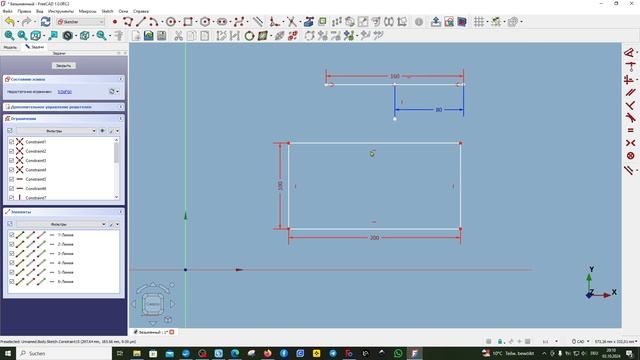Select the Rectangle tool
The image size is (640, 360).
click(x=188, y=22)
